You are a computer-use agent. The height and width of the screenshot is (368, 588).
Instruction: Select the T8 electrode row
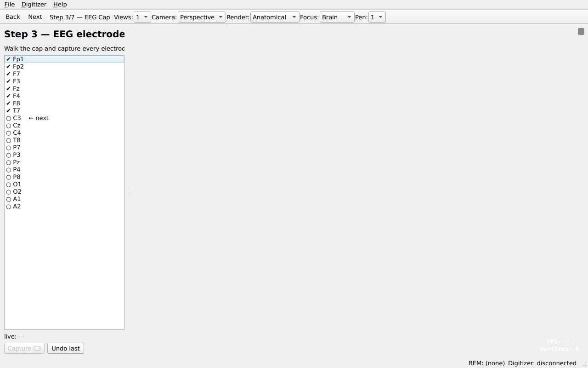64,140
